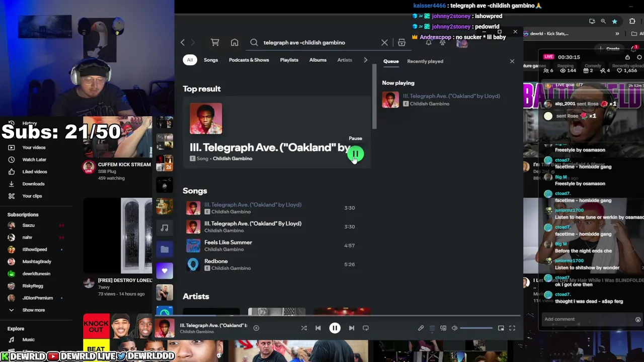
Task: Open the Browse icon beside search
Action: 401,43
